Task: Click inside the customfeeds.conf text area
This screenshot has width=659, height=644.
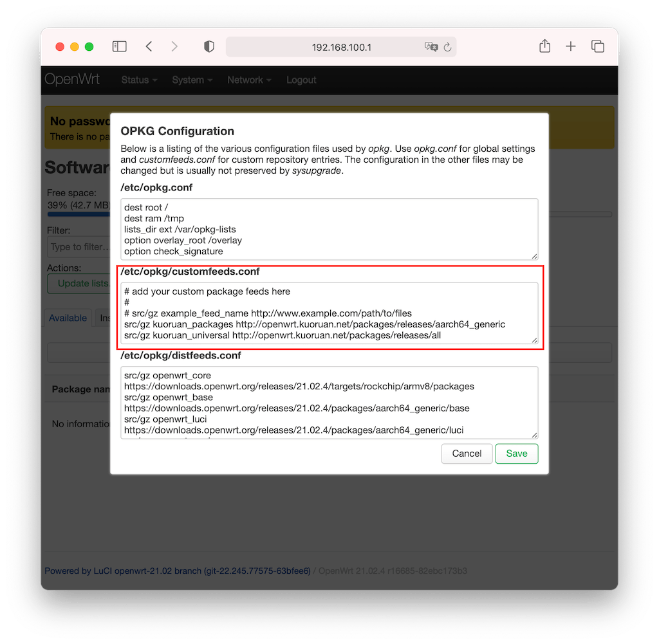Action: click(329, 313)
